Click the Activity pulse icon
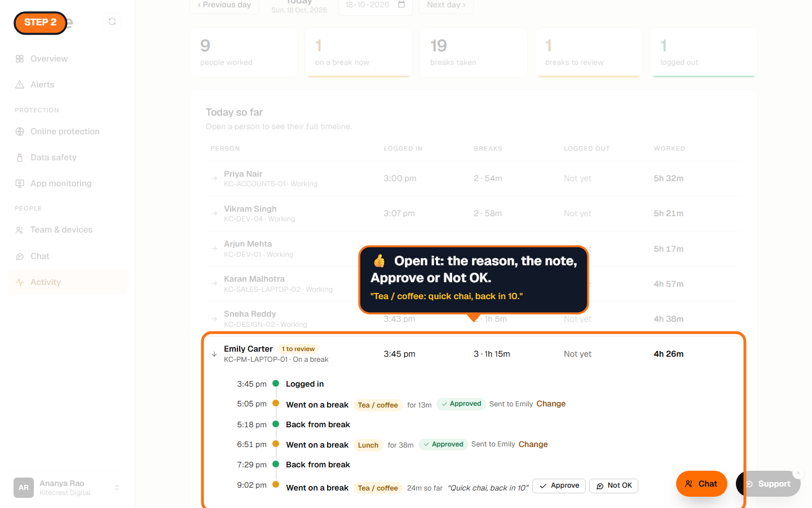The height and width of the screenshot is (508, 812). click(20, 282)
